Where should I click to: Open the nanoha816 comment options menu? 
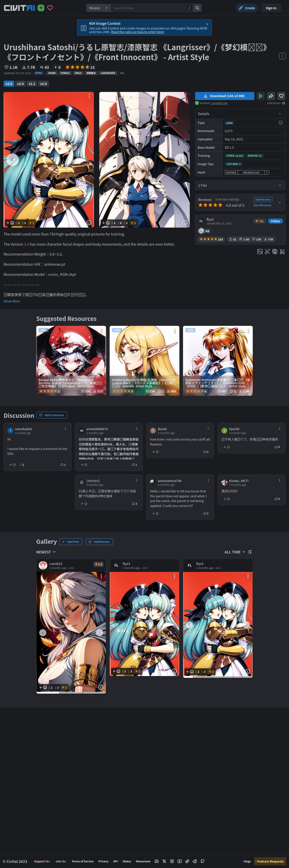coord(65,429)
